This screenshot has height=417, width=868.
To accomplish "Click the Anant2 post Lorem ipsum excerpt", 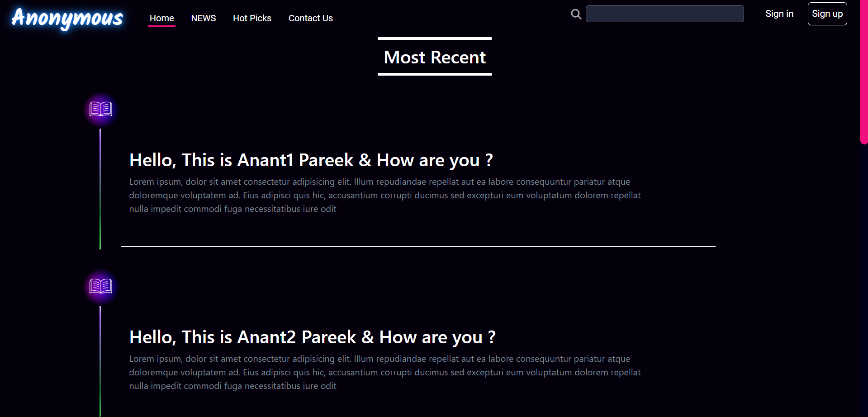I will point(384,372).
